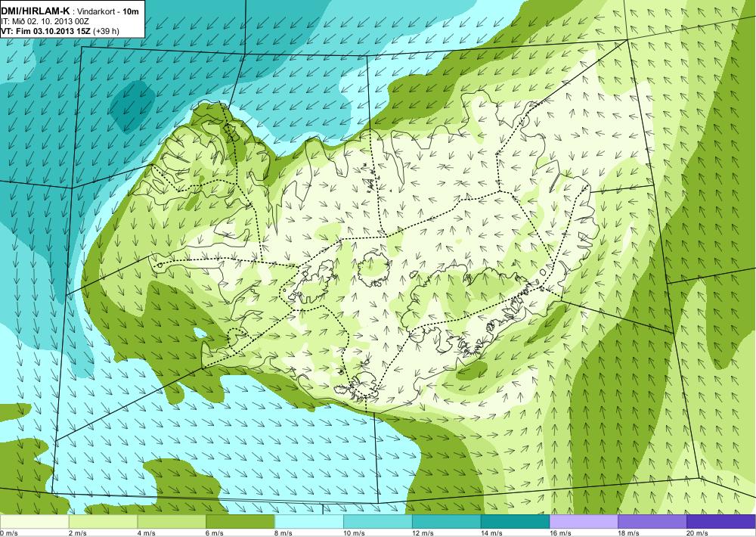Viewport: 756px width, 537px height.
Task: Click the "18 m/s" legend label
Action: pyautogui.click(x=629, y=533)
